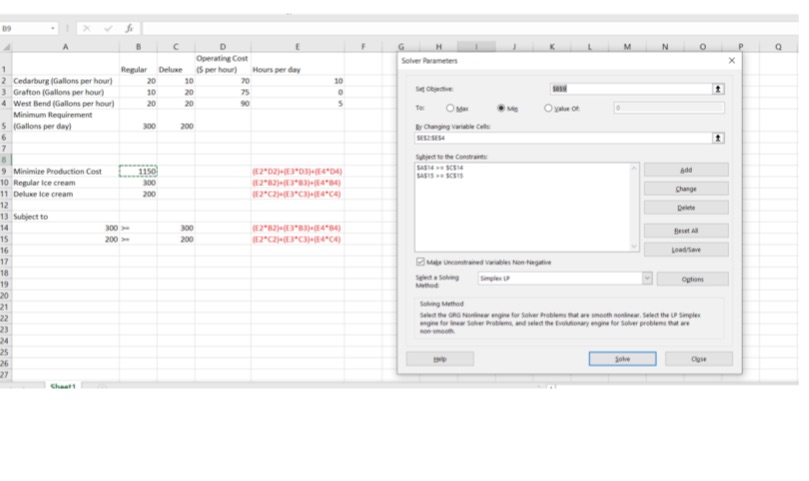Screen dimensions: 809x481
Task: Click the Grafton (Gallons per hour) cell
Action: (x=66, y=92)
